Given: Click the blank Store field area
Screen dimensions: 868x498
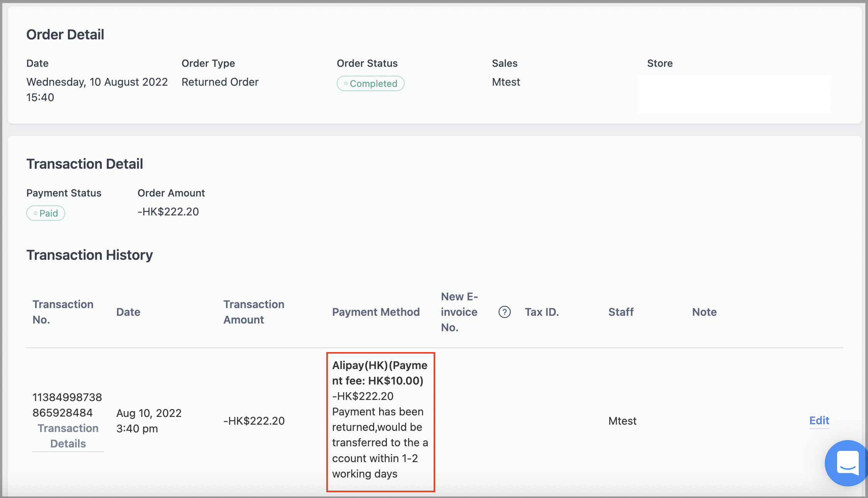Looking at the screenshot, I should point(734,94).
